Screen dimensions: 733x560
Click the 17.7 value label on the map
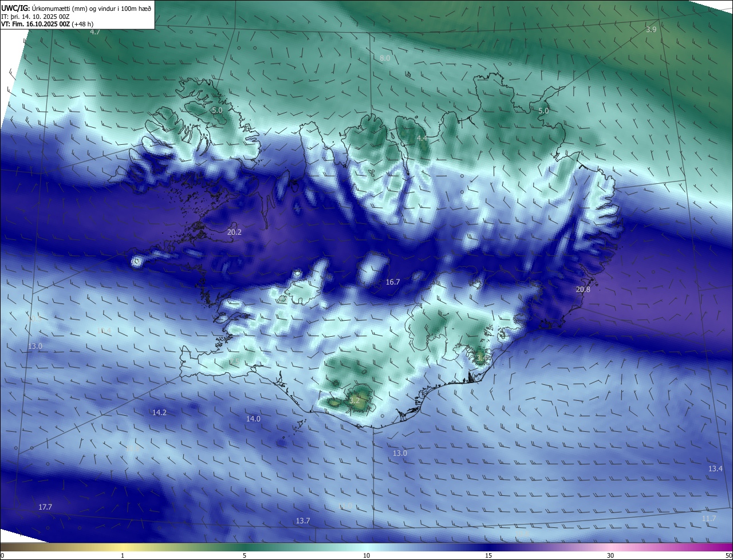45,507
